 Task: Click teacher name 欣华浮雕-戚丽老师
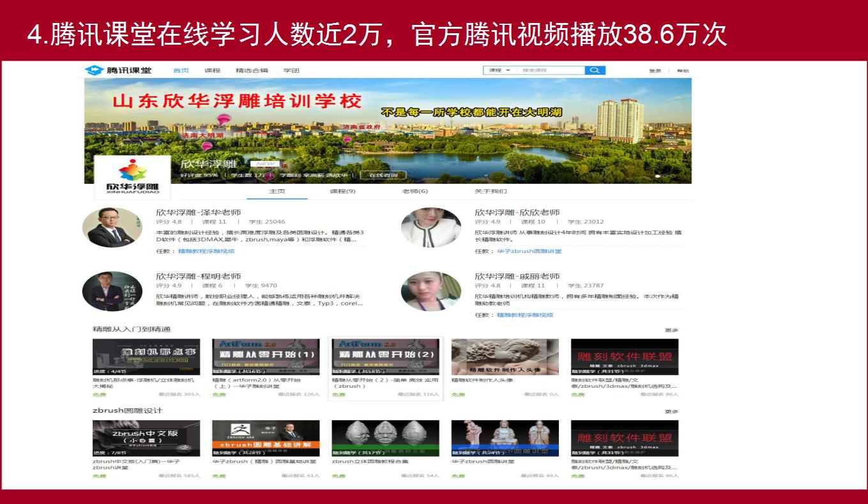(x=517, y=276)
